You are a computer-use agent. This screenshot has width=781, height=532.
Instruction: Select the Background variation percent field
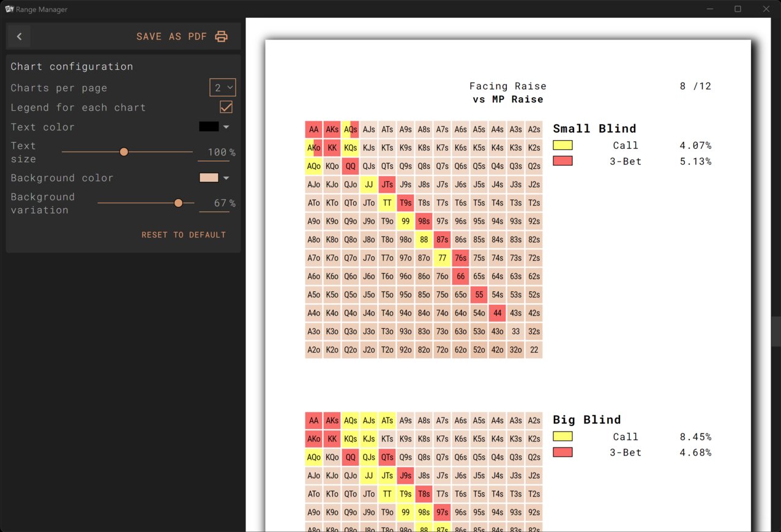click(214, 203)
